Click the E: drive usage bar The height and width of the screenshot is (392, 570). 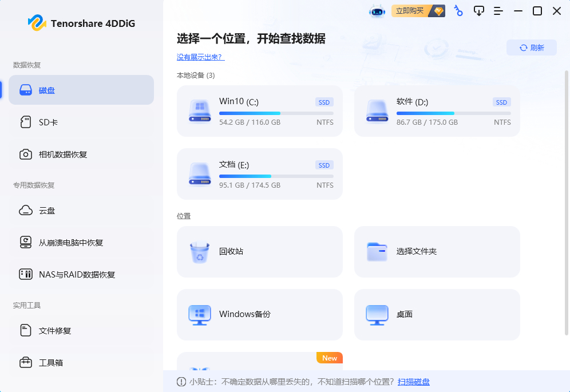[276, 176]
